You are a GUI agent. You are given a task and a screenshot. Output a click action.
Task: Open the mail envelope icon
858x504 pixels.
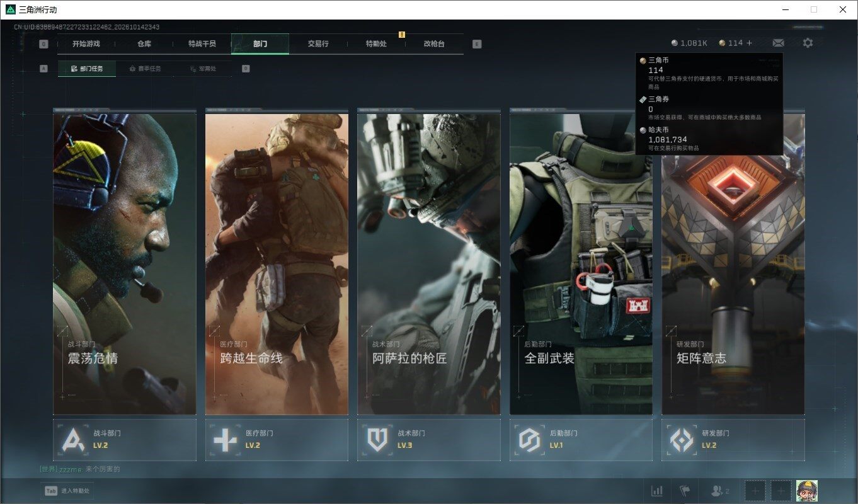tap(778, 43)
